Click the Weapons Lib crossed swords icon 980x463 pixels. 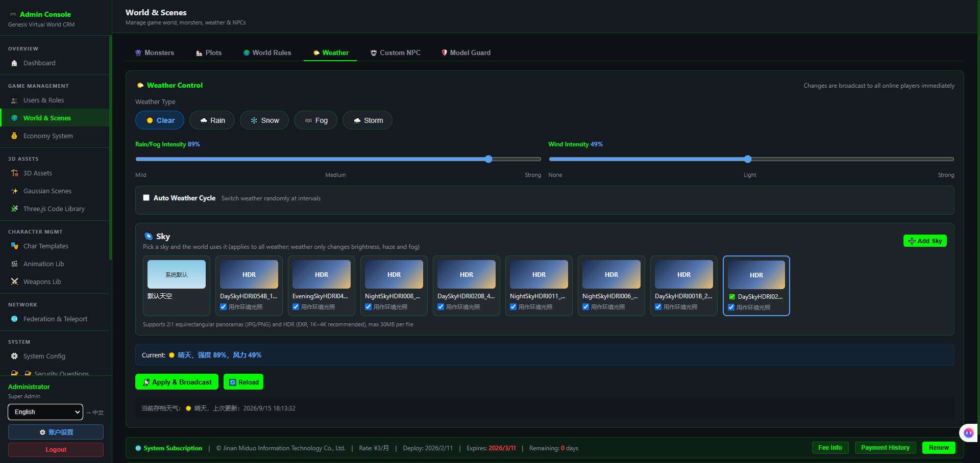point(14,282)
